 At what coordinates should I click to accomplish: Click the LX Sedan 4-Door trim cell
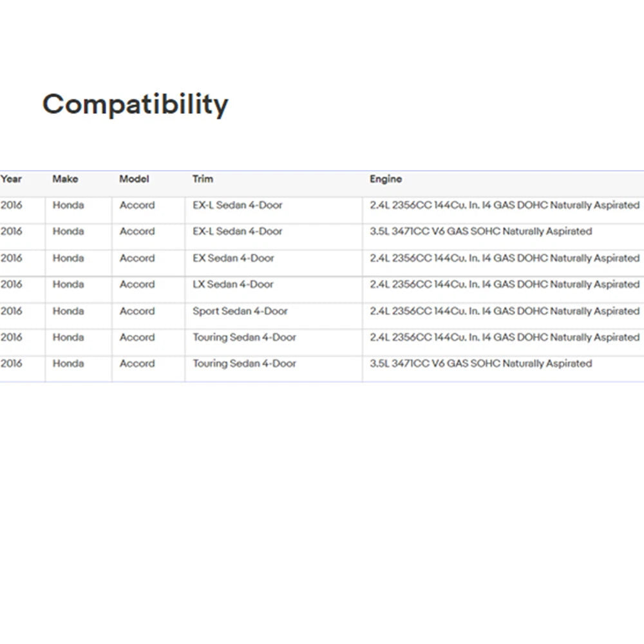coord(233,285)
